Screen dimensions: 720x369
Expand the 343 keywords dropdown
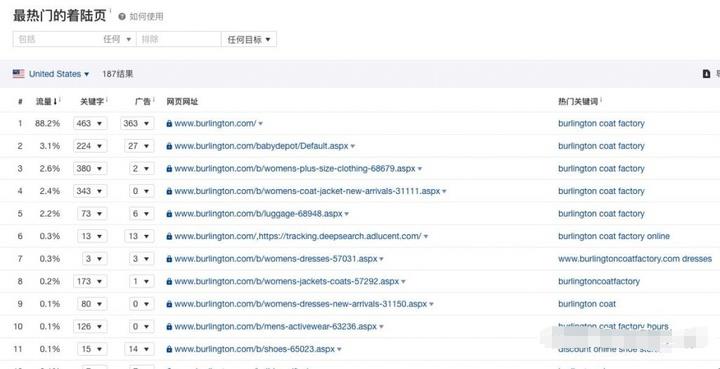coord(90,191)
